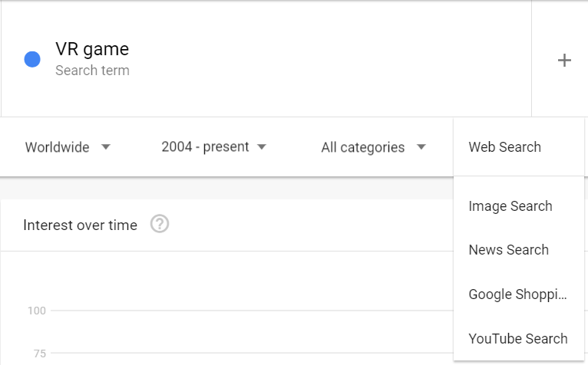Pick Google Shopping from the menu
The image size is (588, 365).
pos(517,294)
